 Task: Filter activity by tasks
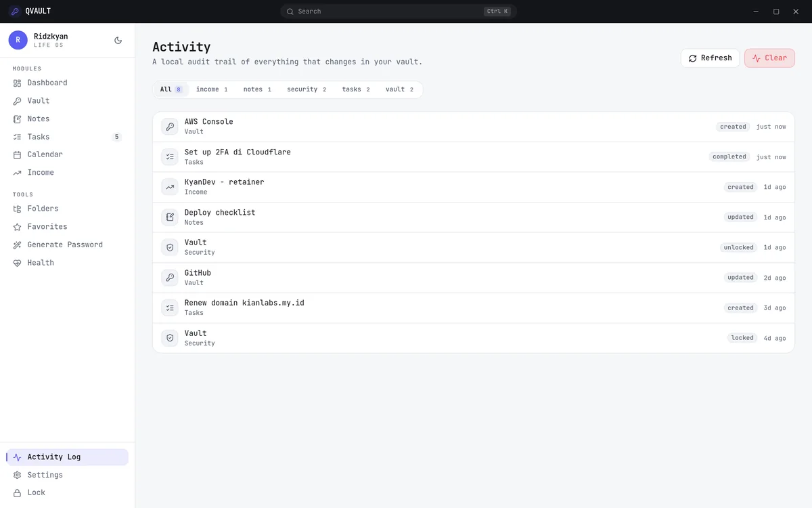[356, 89]
